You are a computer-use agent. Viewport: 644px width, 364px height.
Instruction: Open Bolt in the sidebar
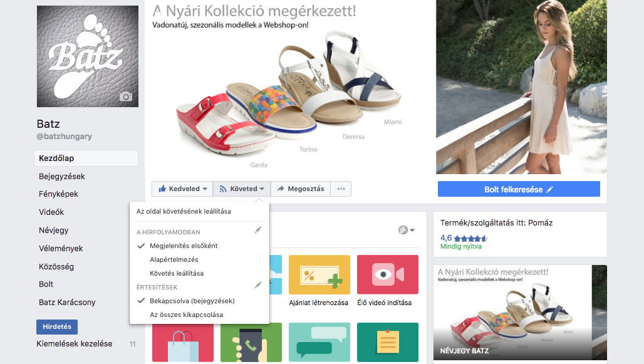pos(46,284)
